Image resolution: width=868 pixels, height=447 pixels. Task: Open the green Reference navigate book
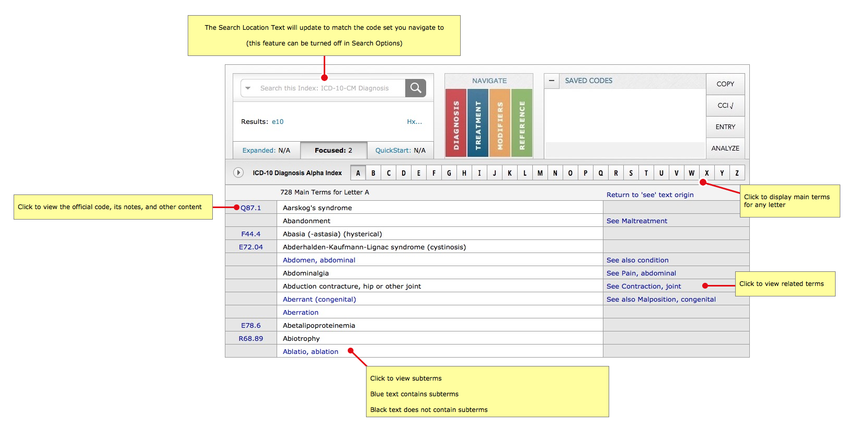click(521, 123)
